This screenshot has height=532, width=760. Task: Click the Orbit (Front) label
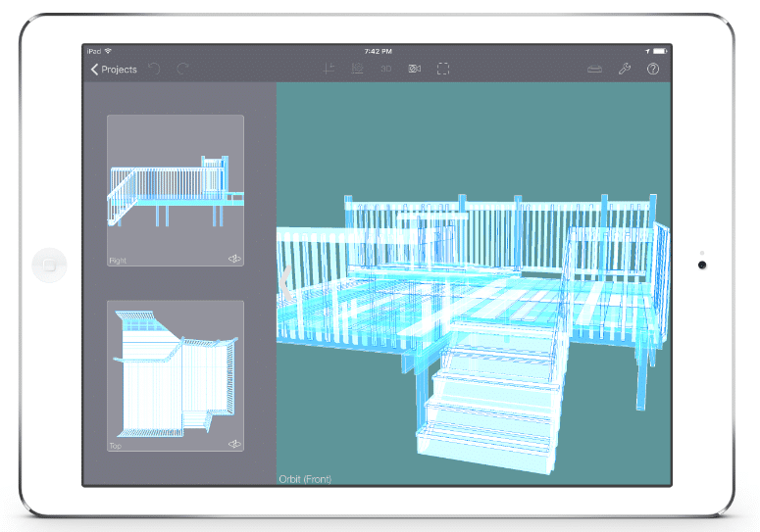coord(305,479)
